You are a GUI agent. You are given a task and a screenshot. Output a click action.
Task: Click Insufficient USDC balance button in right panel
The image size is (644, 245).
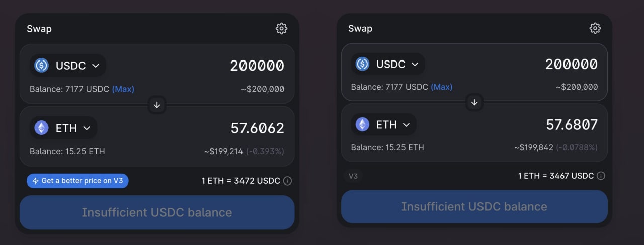(x=474, y=206)
